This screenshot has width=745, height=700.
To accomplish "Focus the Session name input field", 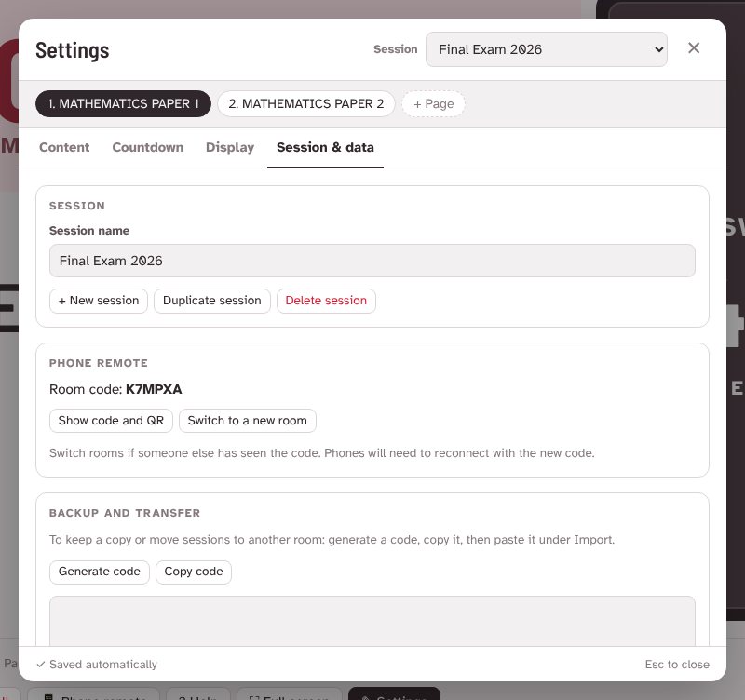I will click(x=372, y=261).
